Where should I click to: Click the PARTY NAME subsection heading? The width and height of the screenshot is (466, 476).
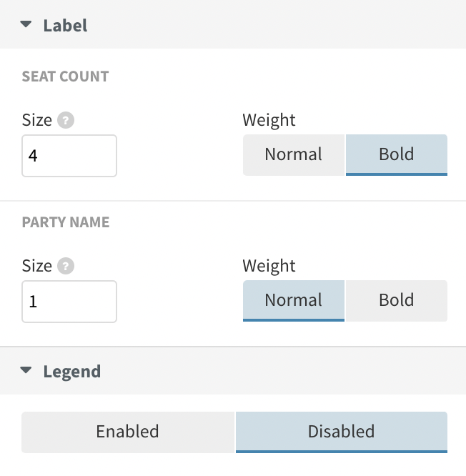pyautogui.click(x=66, y=222)
